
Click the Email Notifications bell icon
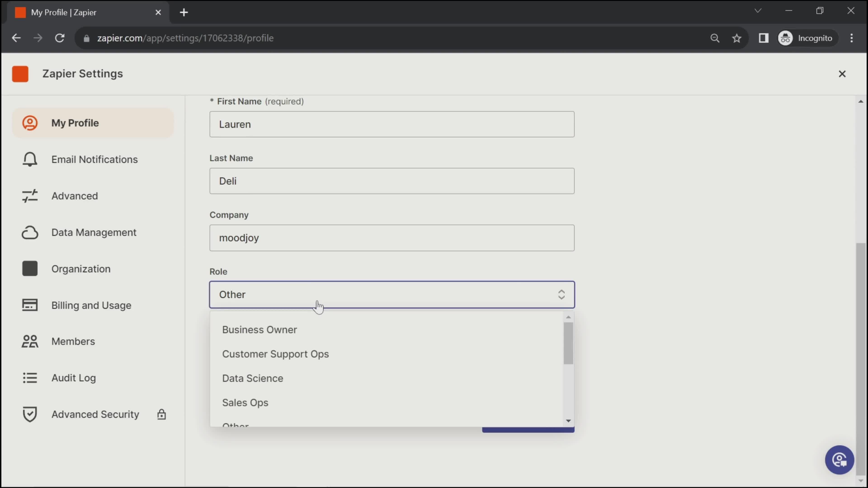pyautogui.click(x=30, y=159)
